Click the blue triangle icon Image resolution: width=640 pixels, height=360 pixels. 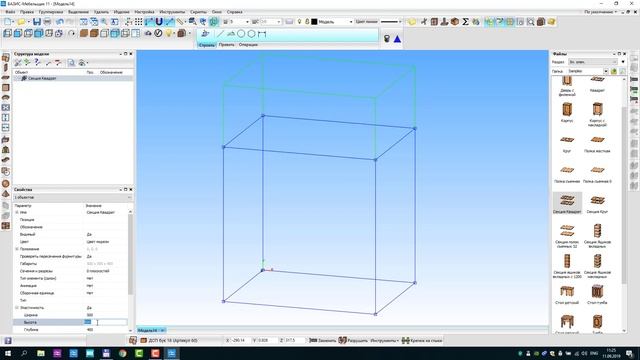(x=397, y=39)
